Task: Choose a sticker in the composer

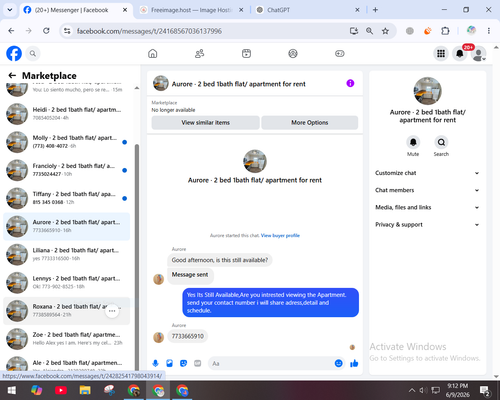Action: coord(183,363)
